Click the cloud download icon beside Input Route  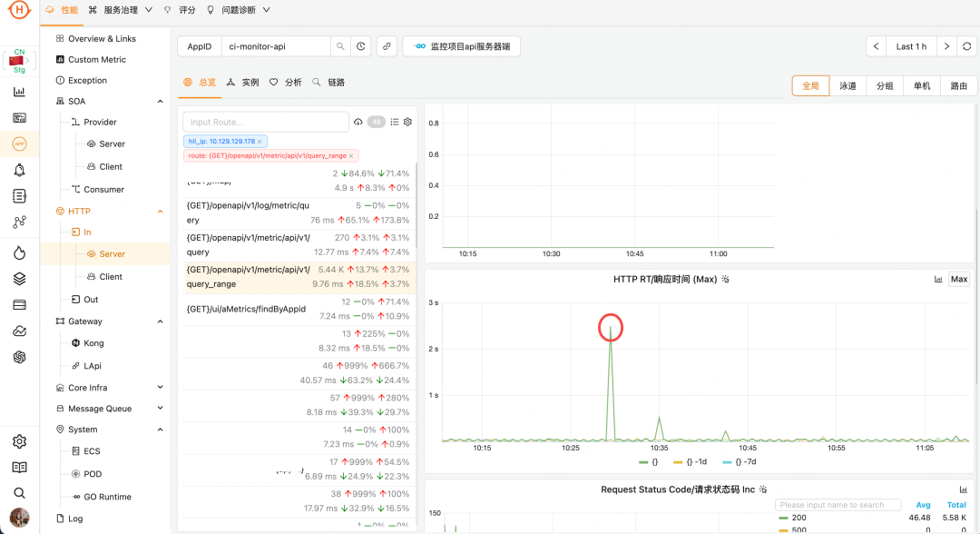(x=358, y=122)
